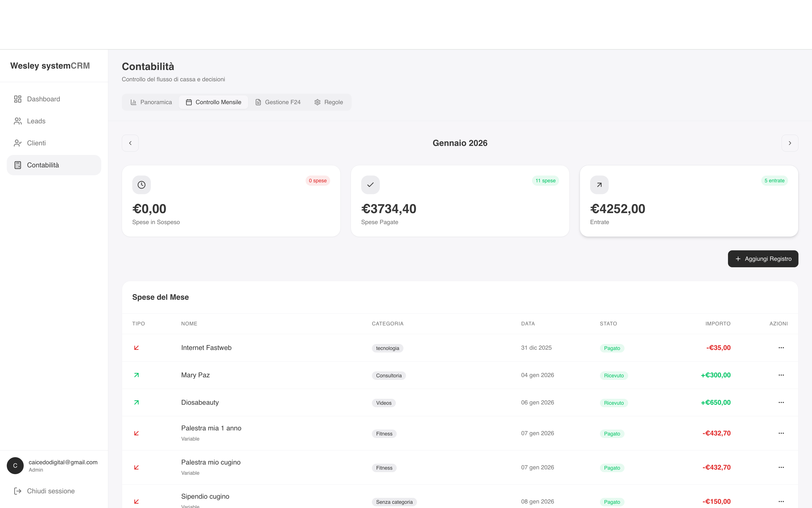Viewport: 812px width, 508px height.
Task: Click the Videos category tag
Action: pyautogui.click(x=383, y=403)
